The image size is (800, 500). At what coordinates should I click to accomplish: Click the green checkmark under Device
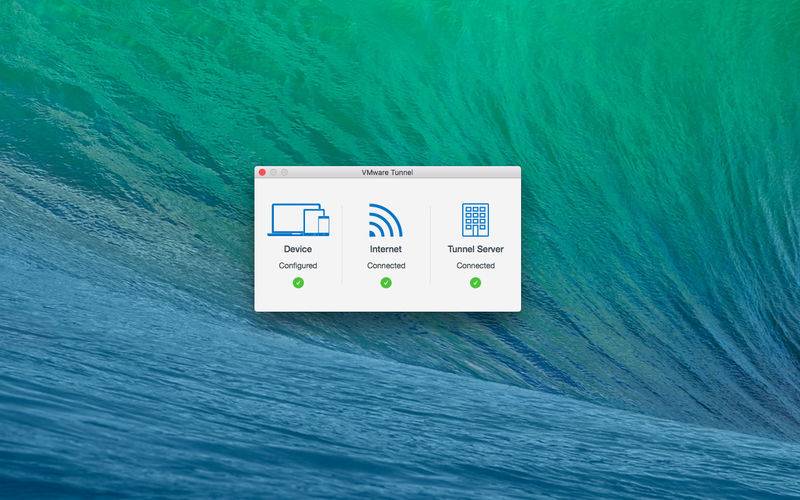(298, 283)
